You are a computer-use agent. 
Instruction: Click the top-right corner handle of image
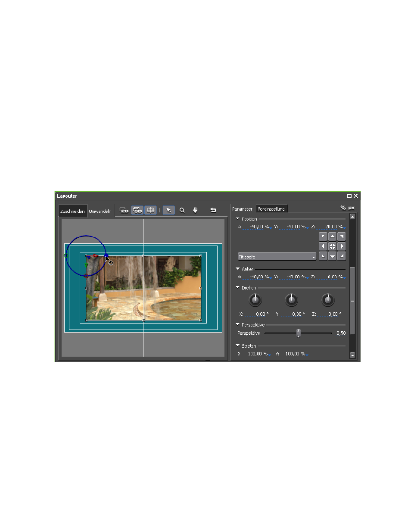200,256
